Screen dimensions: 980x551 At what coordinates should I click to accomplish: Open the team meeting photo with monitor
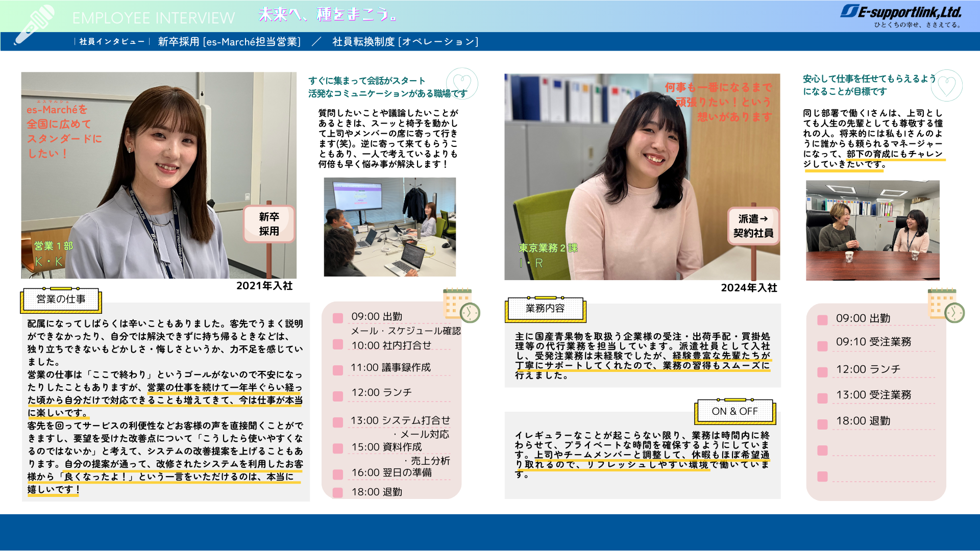pyautogui.click(x=390, y=227)
